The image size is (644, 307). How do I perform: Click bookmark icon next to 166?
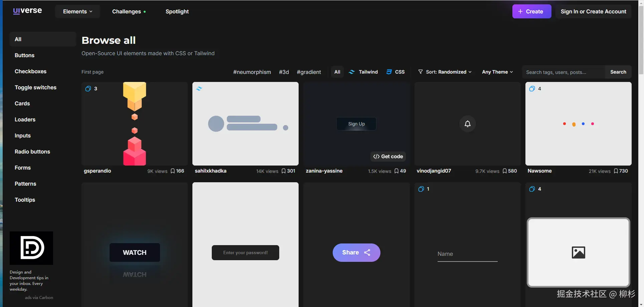[x=173, y=171]
